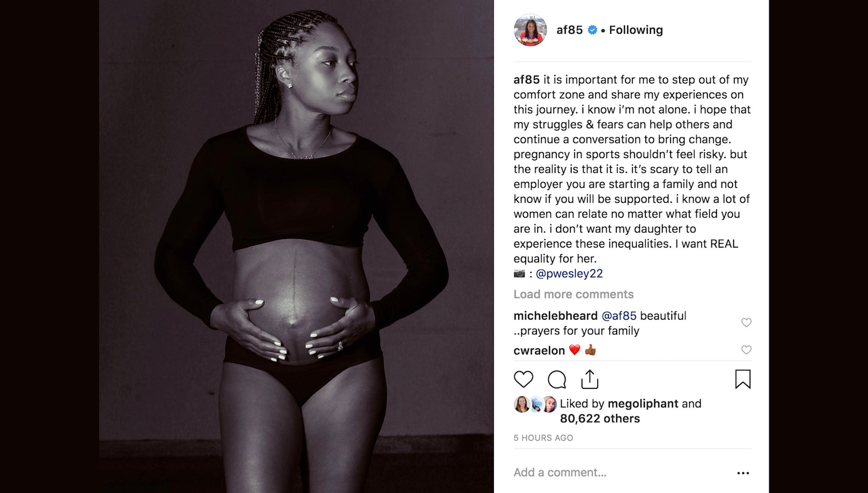Viewport: 868px width, 493px height.
Task: Expand Load more comments
Action: (x=573, y=294)
